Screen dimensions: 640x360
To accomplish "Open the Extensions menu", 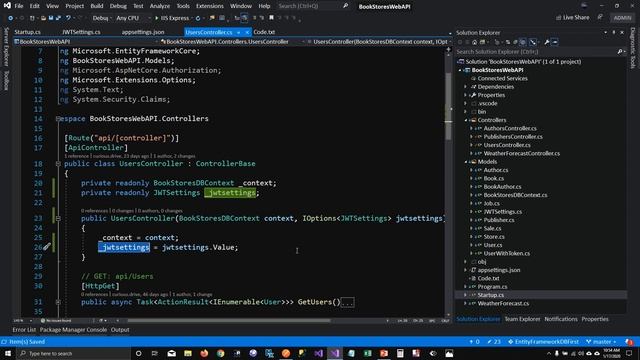I will pos(209,6).
